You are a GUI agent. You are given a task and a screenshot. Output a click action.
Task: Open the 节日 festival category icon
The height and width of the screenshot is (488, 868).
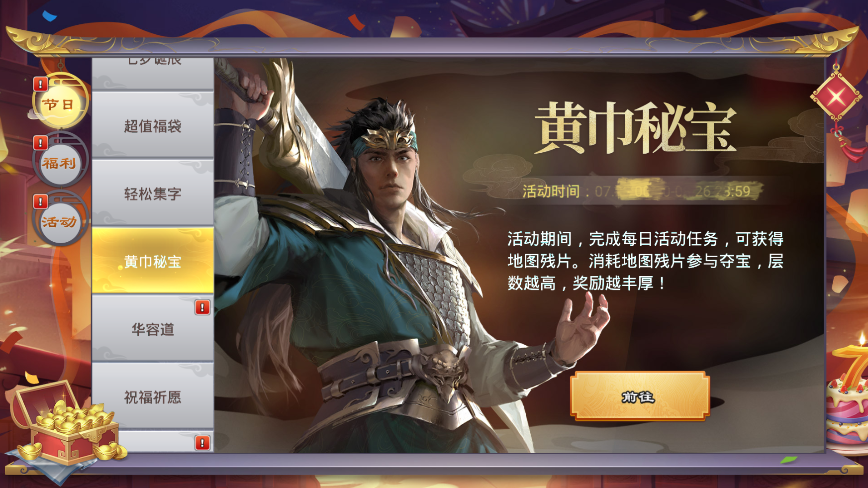[x=60, y=102]
